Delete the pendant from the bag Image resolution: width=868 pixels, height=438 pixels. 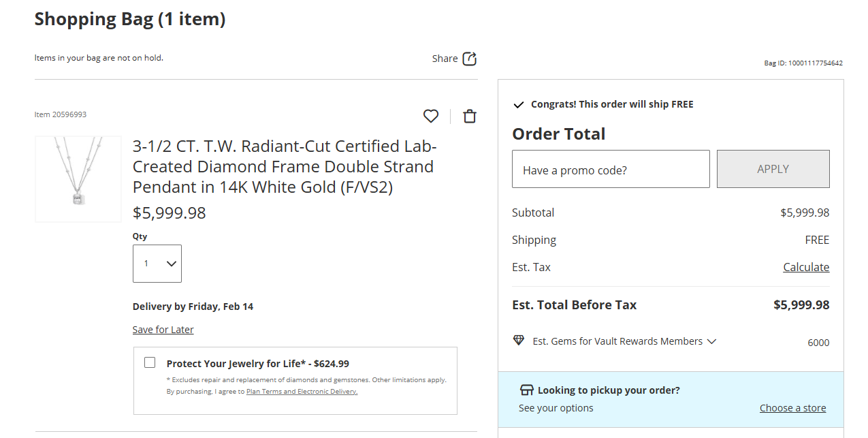pos(469,116)
